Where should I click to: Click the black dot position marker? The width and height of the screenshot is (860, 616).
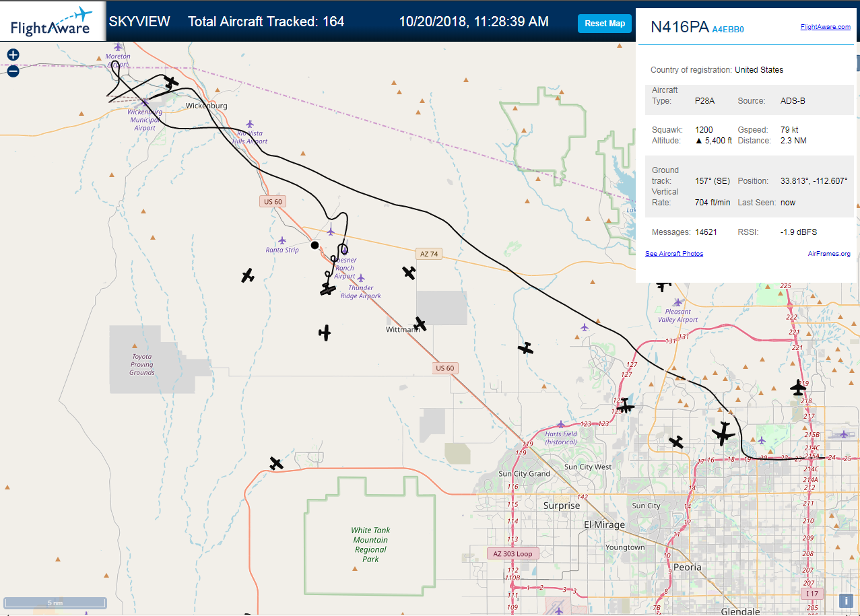[315, 245]
